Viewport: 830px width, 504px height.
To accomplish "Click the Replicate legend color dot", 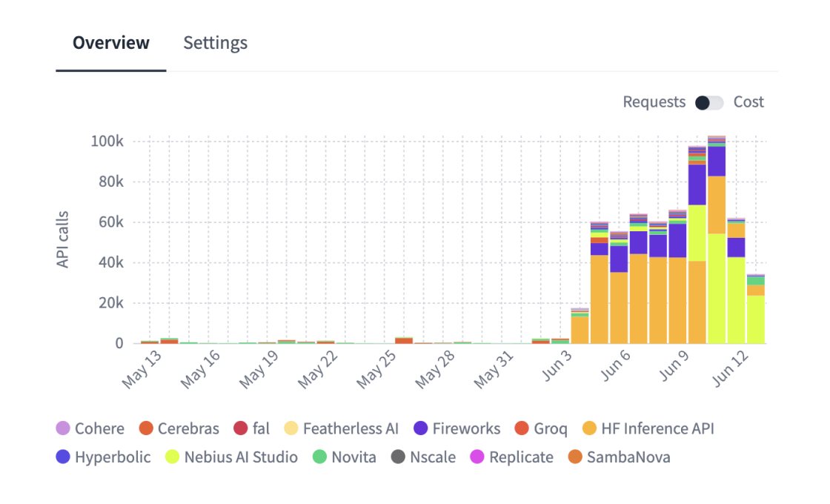I will [477, 457].
